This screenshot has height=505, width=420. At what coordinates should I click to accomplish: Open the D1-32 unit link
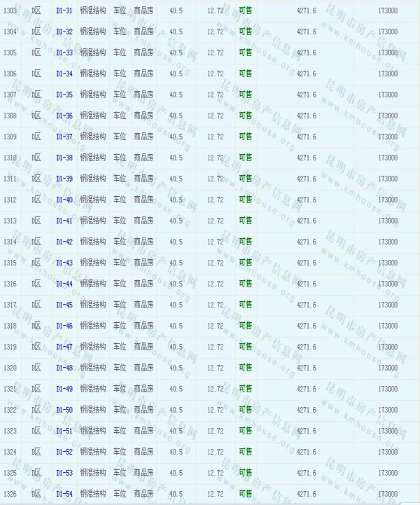(64, 32)
